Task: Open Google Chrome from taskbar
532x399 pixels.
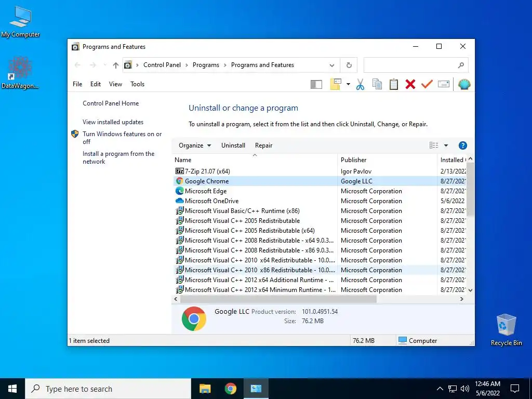Action: (230, 389)
